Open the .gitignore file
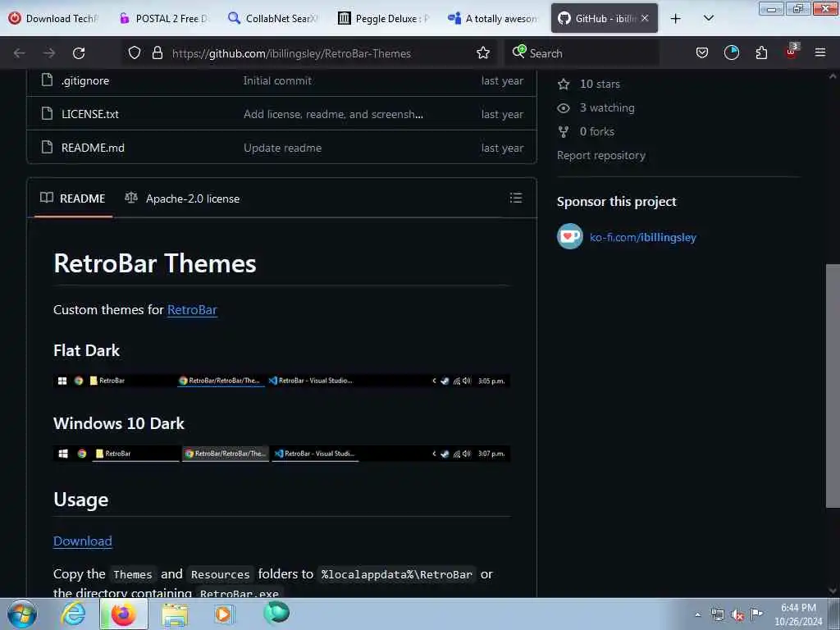This screenshot has width=840, height=630. click(85, 80)
